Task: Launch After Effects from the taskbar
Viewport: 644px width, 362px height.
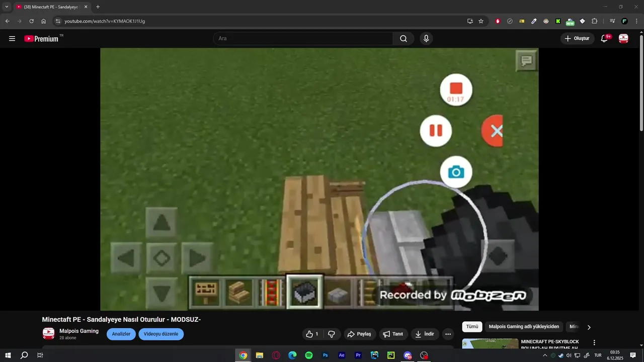Action: pos(342,355)
